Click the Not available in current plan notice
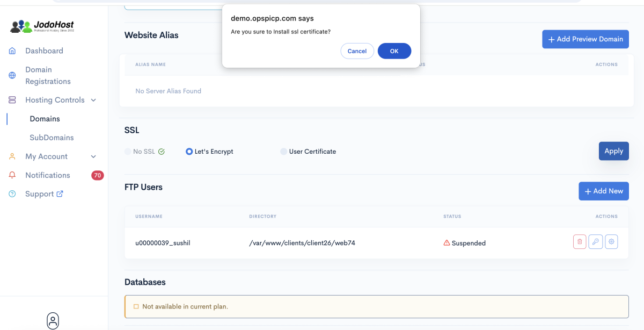The image size is (644, 330). pos(376,306)
